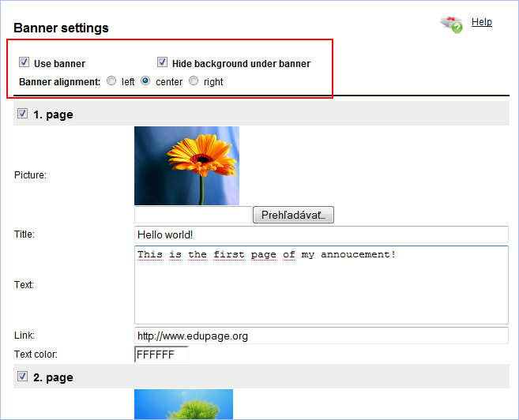Open the Help link
This screenshot has width=519, height=420.
pyautogui.click(x=482, y=22)
